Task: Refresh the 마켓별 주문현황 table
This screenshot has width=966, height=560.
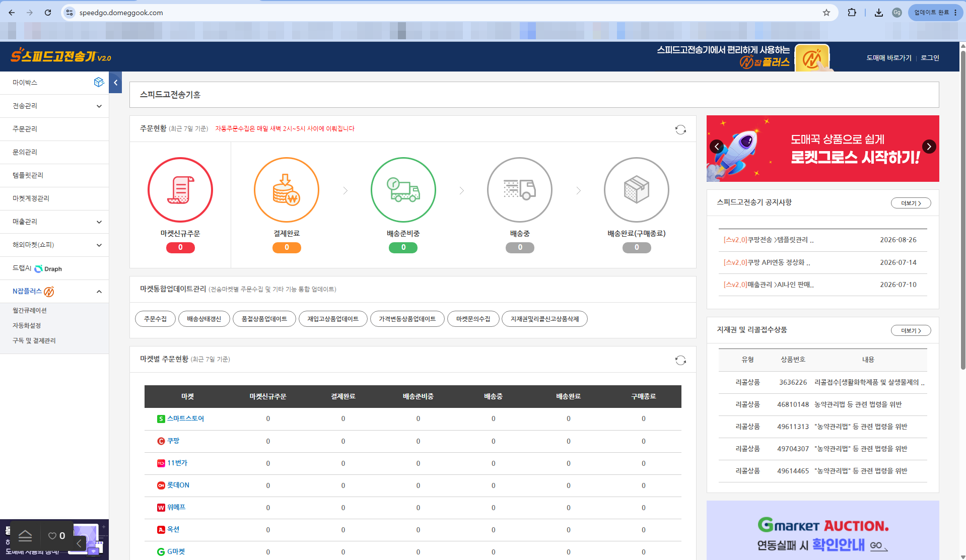Action: 680,360
